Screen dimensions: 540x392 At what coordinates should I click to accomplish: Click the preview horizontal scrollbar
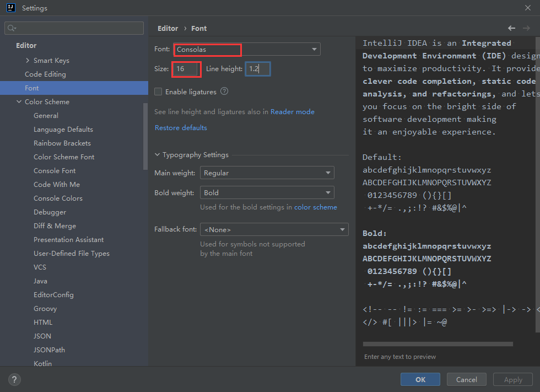[438, 344]
